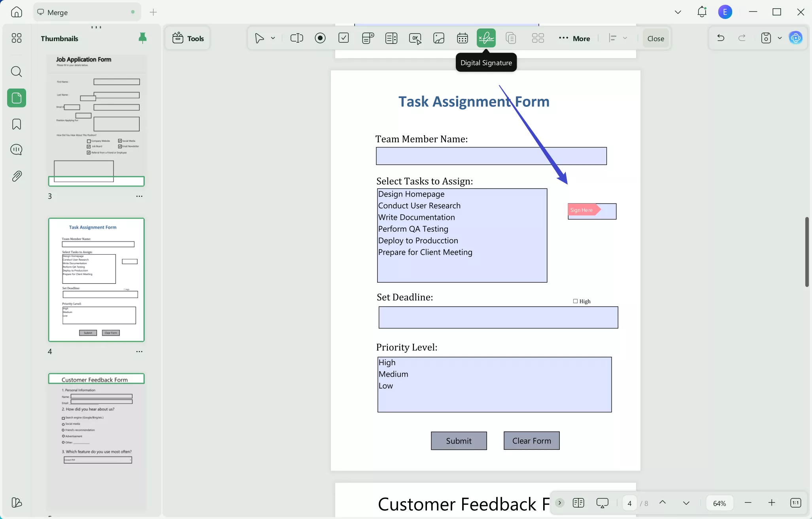Screen dimensions: 812x519
Task: Select the Checkbox field tool
Action: coord(344,38)
